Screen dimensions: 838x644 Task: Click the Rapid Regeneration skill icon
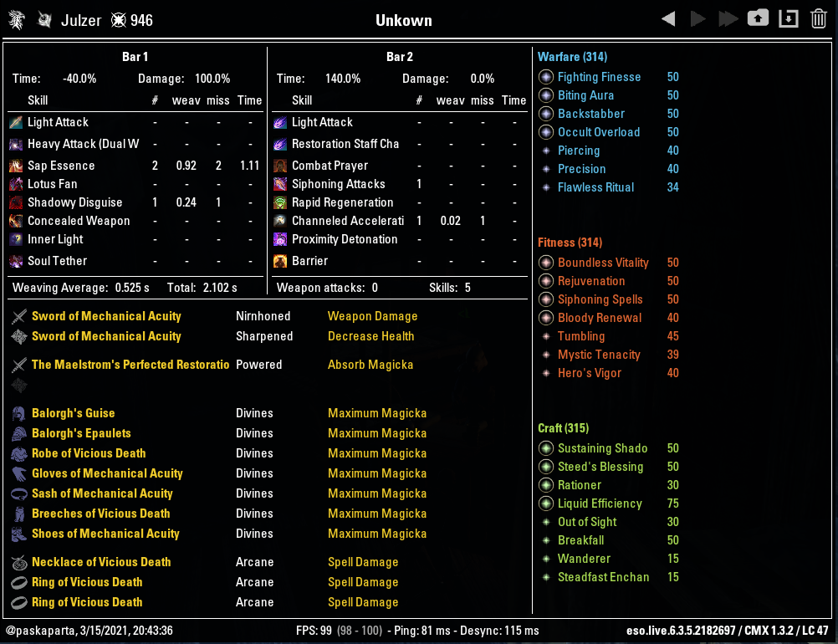[280, 202]
